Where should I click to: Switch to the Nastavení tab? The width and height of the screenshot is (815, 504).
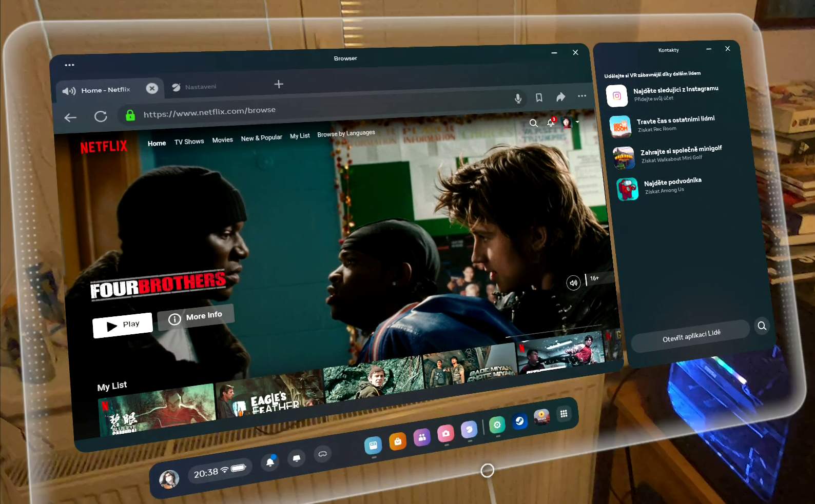[x=200, y=87]
